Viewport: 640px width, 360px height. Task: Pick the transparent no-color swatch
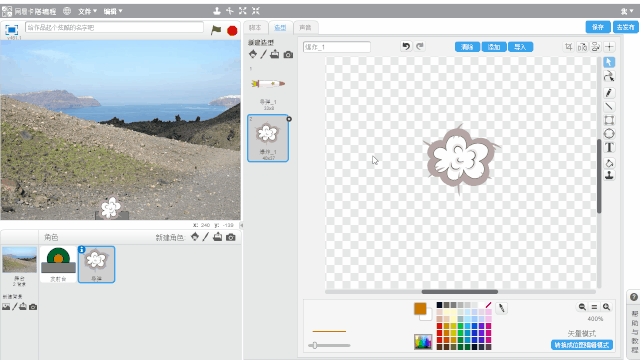(488, 305)
